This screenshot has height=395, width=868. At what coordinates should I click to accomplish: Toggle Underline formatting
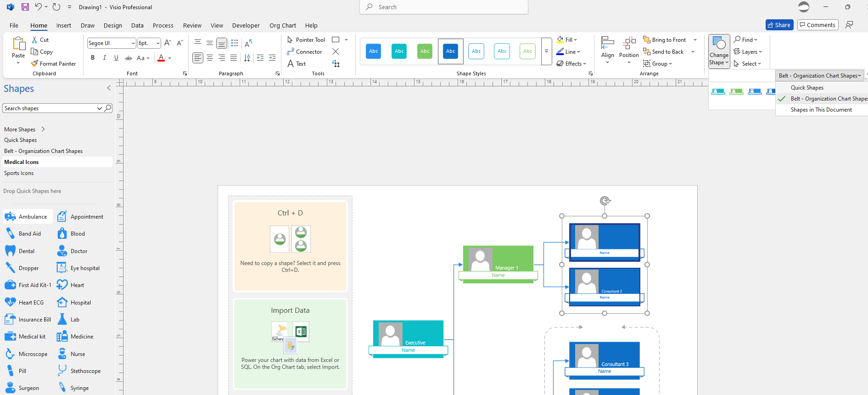[x=117, y=58]
